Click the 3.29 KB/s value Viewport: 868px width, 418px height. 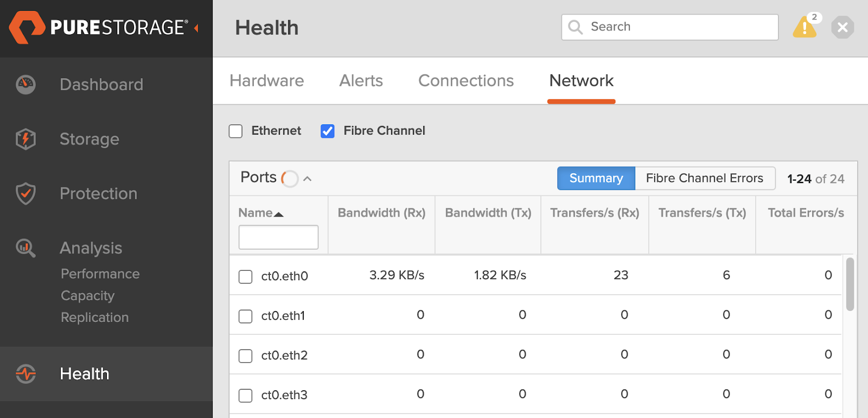[397, 275]
